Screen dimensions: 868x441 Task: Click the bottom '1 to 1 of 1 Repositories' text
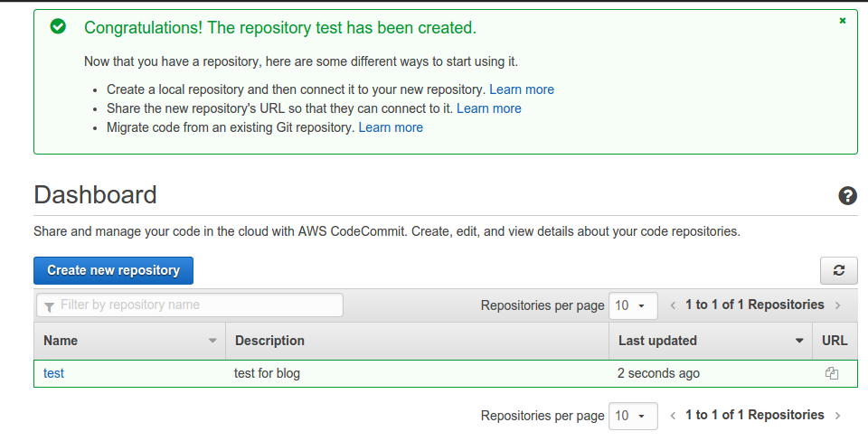point(754,415)
